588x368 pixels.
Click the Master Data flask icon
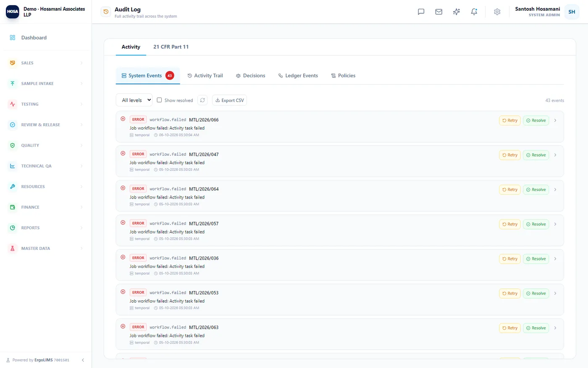[13, 248]
